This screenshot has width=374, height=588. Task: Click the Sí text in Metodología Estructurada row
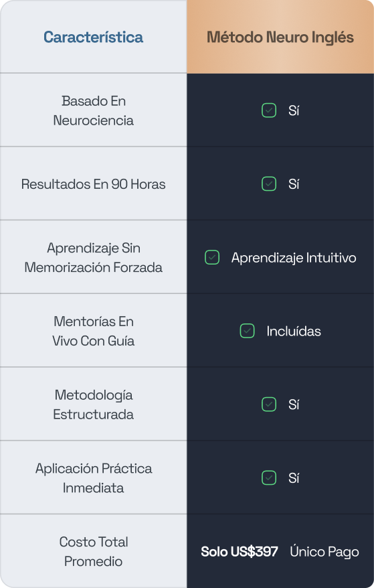pos(294,405)
